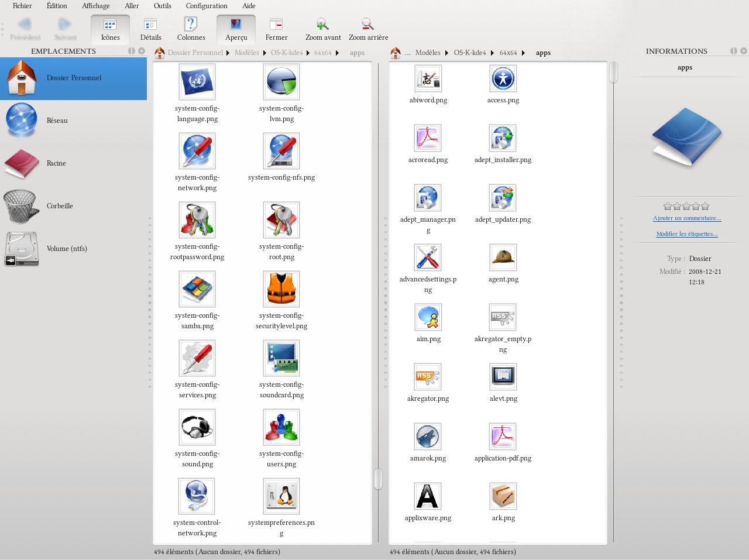Open the Configuration menu

(x=207, y=6)
